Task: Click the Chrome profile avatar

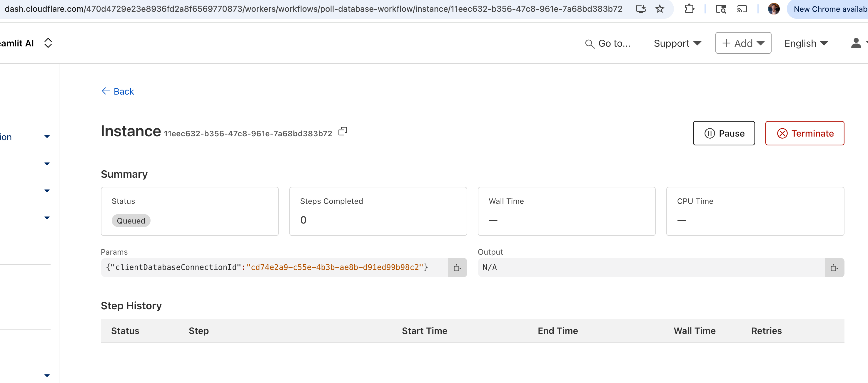Action: (x=774, y=9)
